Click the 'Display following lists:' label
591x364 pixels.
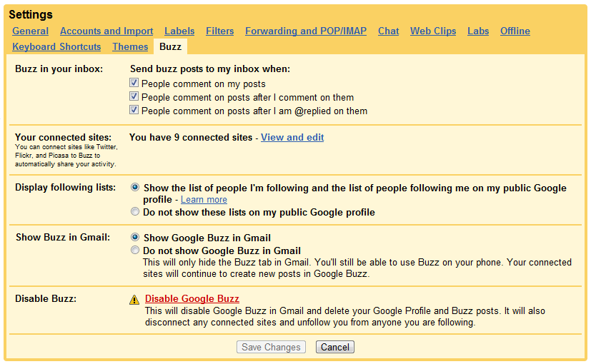coord(66,188)
